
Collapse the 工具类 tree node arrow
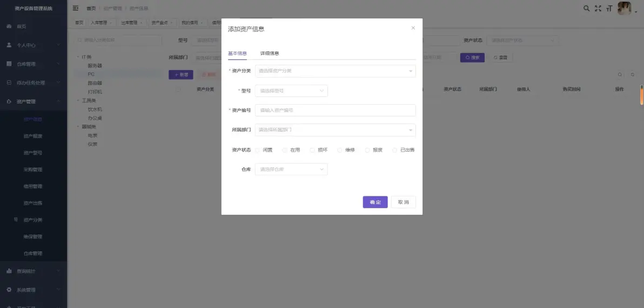click(x=78, y=100)
